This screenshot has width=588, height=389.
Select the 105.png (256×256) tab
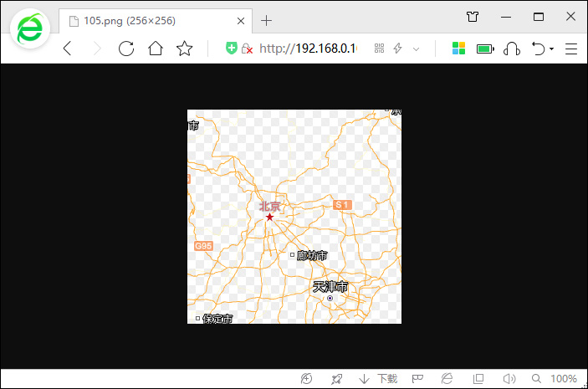(x=156, y=21)
